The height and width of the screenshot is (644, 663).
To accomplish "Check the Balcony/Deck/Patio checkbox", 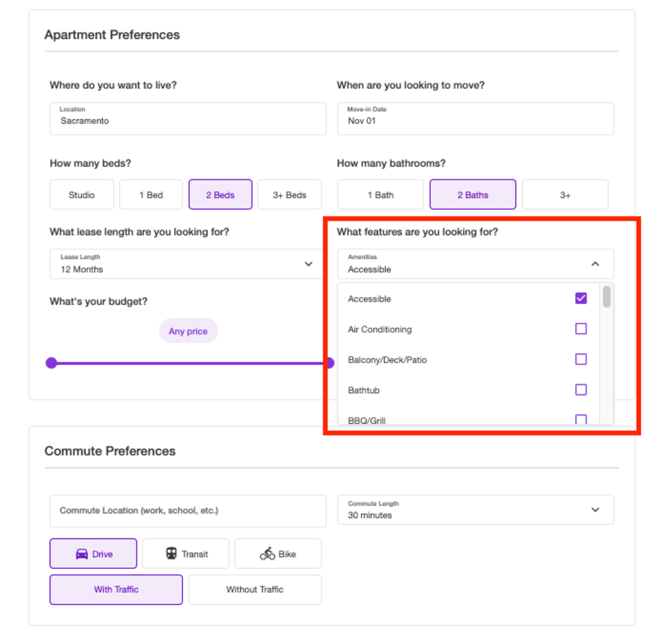I will point(581,359).
